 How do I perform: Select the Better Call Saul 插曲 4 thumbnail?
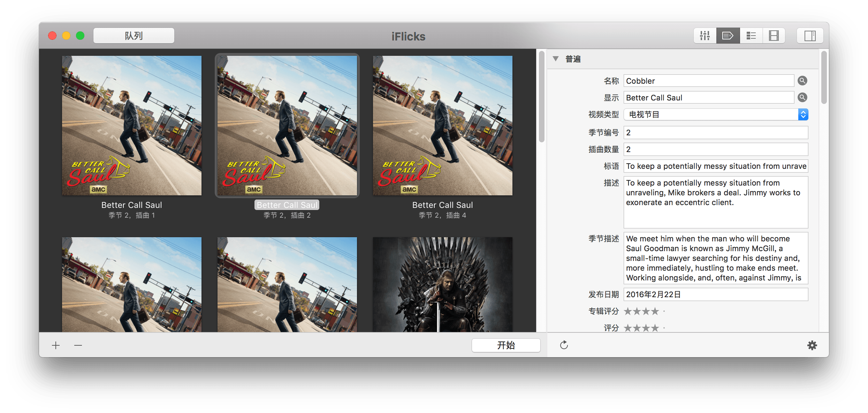point(443,126)
